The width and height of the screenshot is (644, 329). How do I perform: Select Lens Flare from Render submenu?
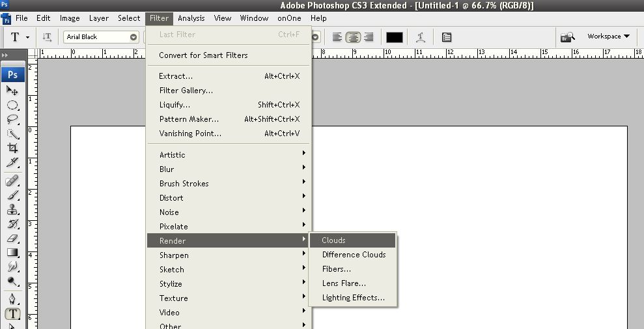344,283
